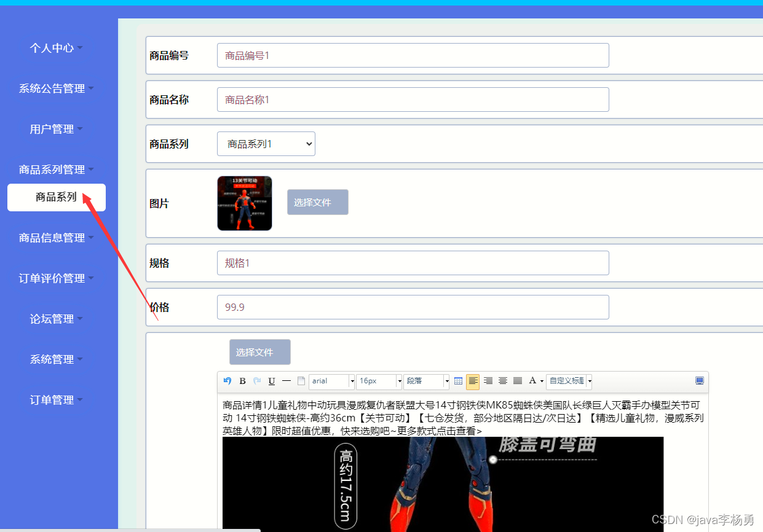Screen dimensions: 763x532
Task: Toggle fullscreen editor via the monitor icon
Action: [700, 381]
